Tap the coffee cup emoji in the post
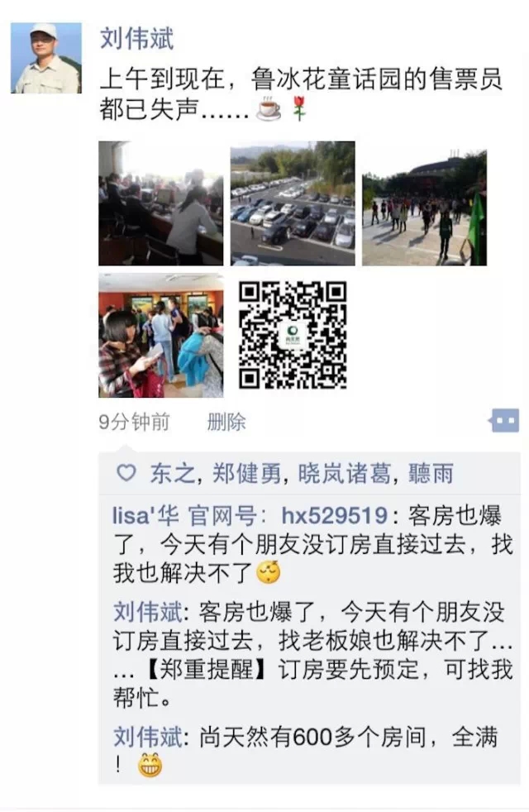This screenshot has width=529, height=812. tap(269, 109)
